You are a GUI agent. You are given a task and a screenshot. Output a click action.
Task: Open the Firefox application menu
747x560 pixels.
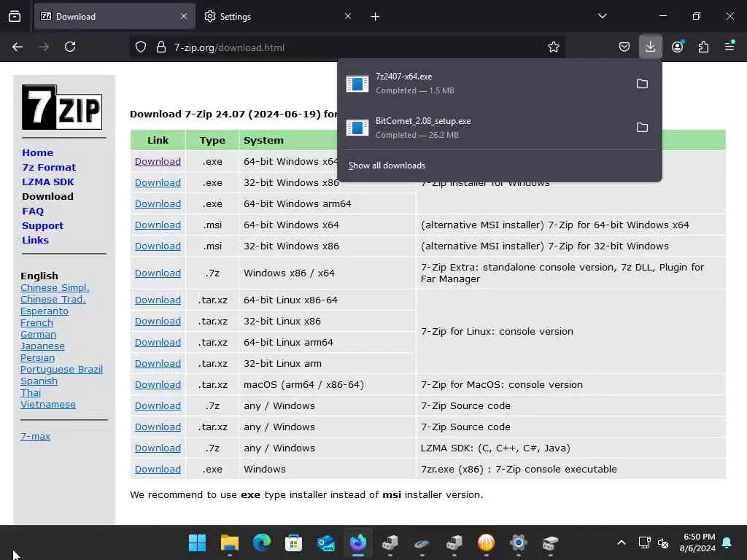tap(729, 46)
